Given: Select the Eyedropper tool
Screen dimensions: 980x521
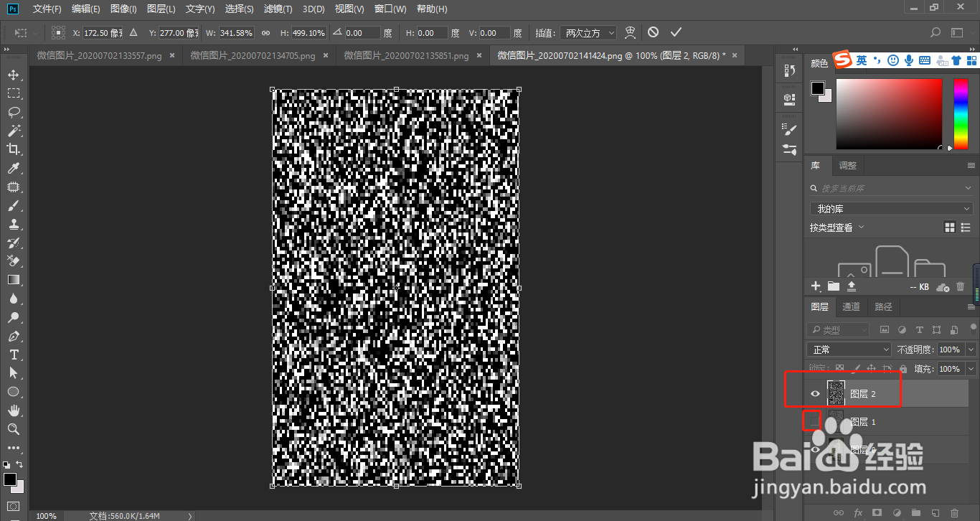Looking at the screenshot, I should coord(13,168).
